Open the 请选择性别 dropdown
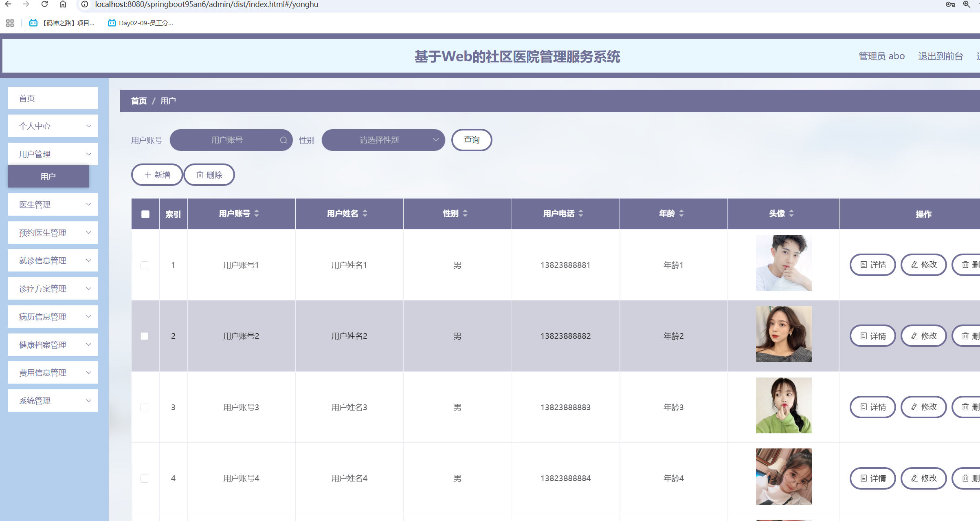The image size is (980, 521). coord(383,140)
